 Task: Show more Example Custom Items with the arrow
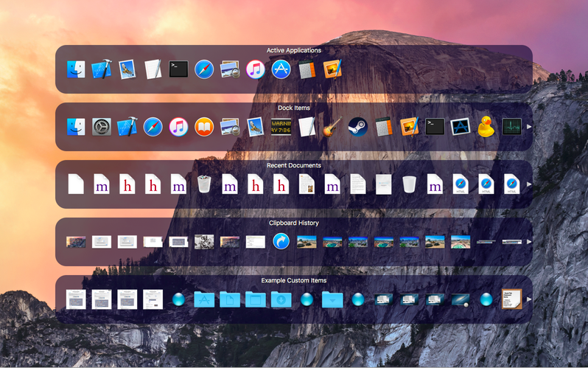(x=529, y=299)
